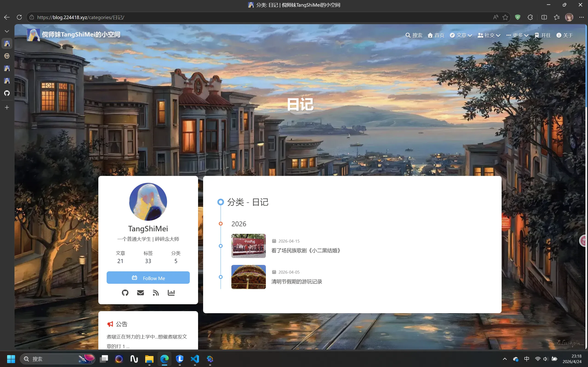Open the 清明节假期 post thumbnail

tap(249, 277)
